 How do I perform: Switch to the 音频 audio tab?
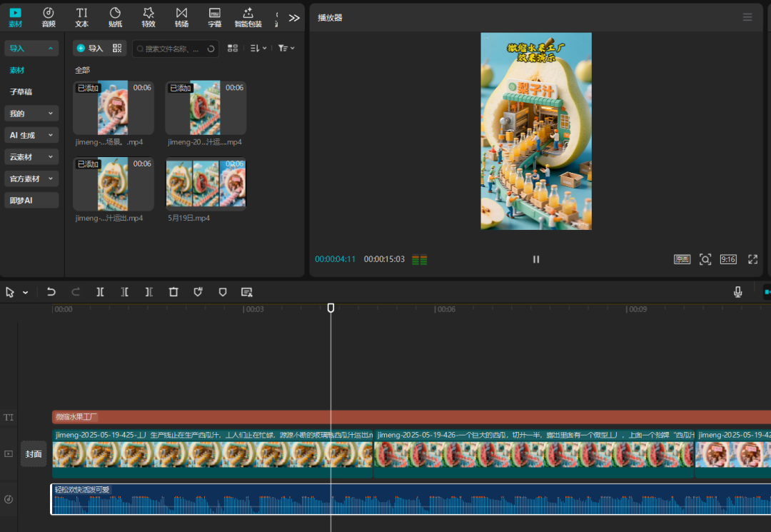49,17
